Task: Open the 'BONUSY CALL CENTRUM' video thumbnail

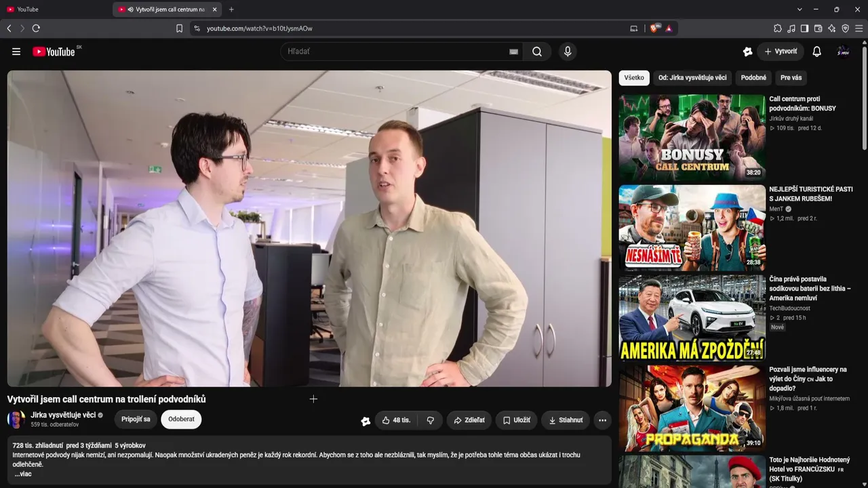Action: tap(692, 137)
